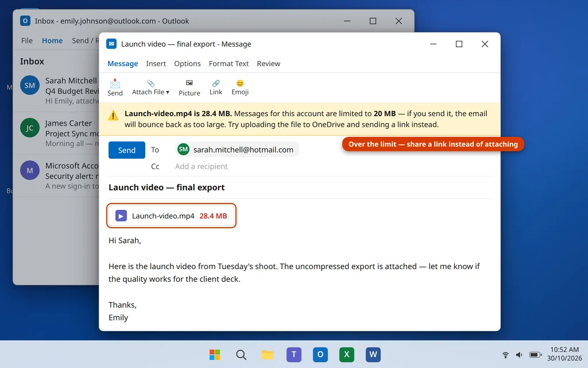Open Microsoft Account security alert email
Image resolution: width=588 pixels, height=368 pixels.
tap(56, 176)
